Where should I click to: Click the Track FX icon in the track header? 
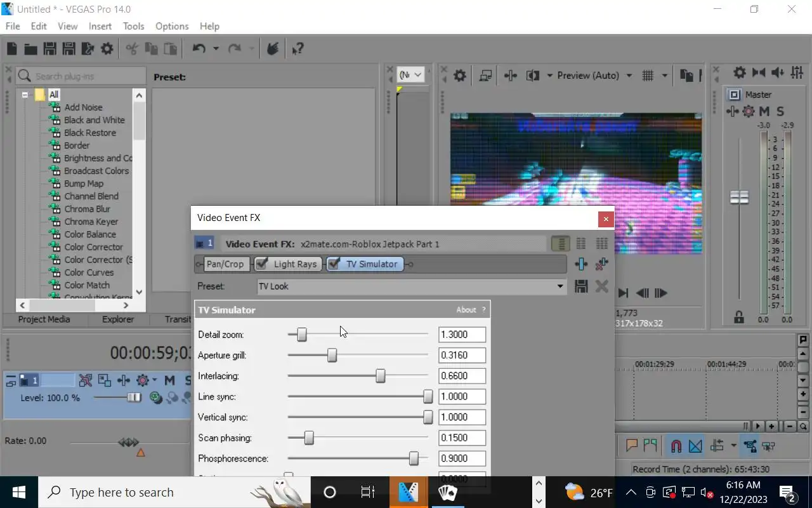pyautogui.click(x=124, y=380)
